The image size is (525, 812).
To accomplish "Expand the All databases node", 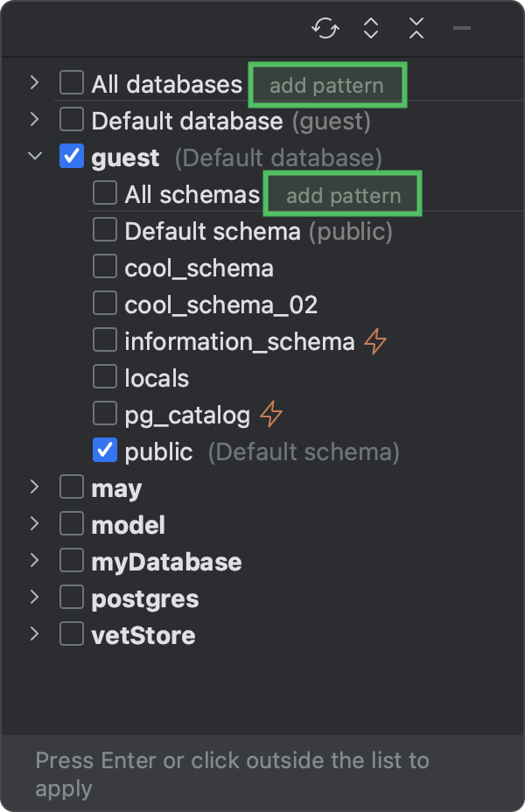I will tap(34, 82).
